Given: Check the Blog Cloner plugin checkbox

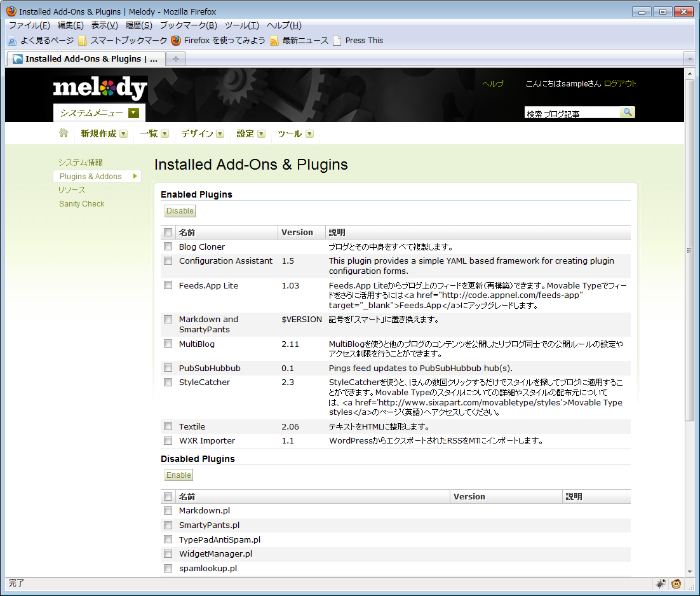Looking at the screenshot, I should 168,247.
